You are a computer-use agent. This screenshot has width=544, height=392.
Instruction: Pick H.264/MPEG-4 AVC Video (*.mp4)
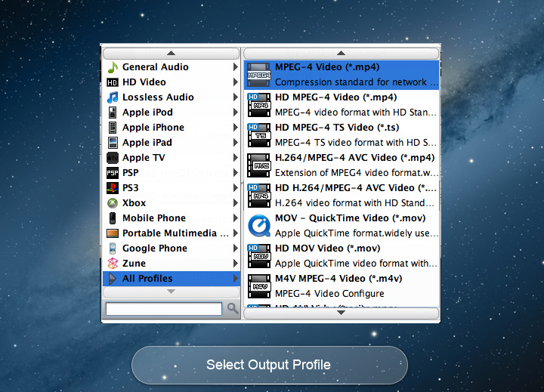tap(342, 165)
